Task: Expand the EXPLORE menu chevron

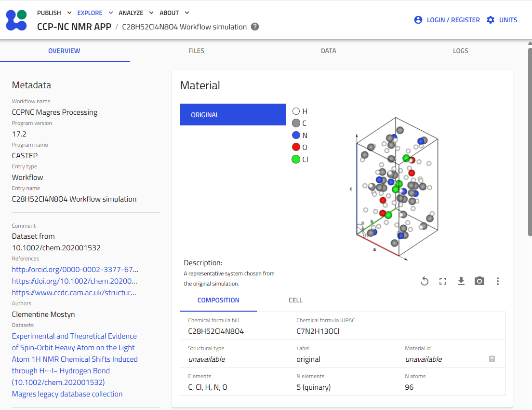Action: click(111, 13)
